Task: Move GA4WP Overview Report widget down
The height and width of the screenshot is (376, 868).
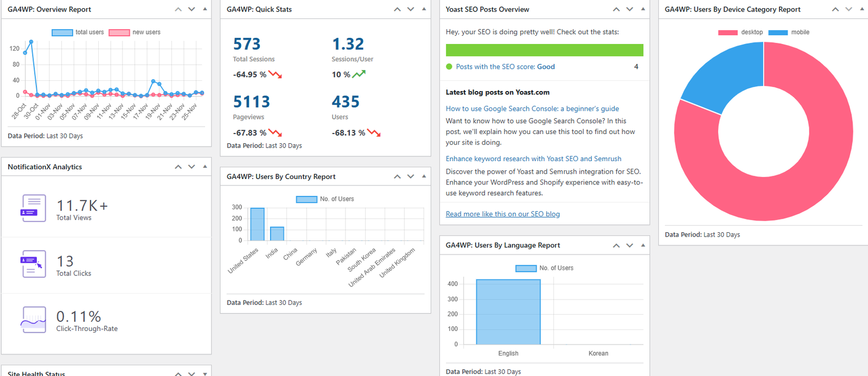Action: click(x=192, y=9)
